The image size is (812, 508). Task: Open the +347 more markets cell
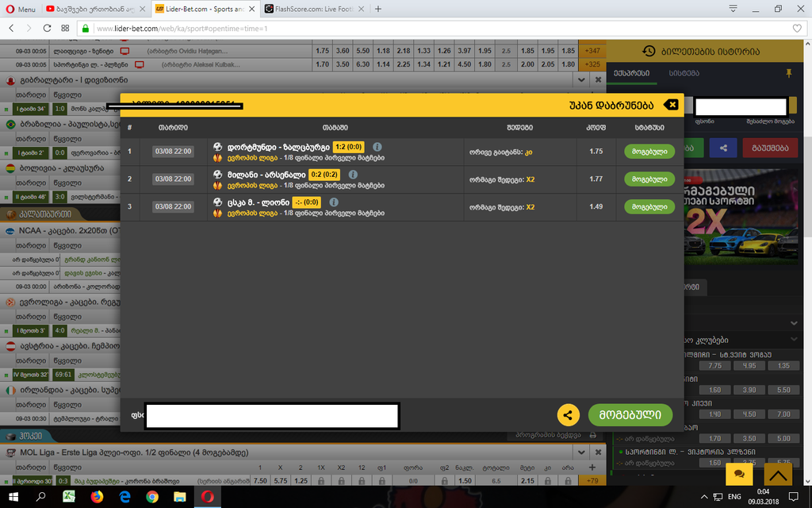(592, 51)
